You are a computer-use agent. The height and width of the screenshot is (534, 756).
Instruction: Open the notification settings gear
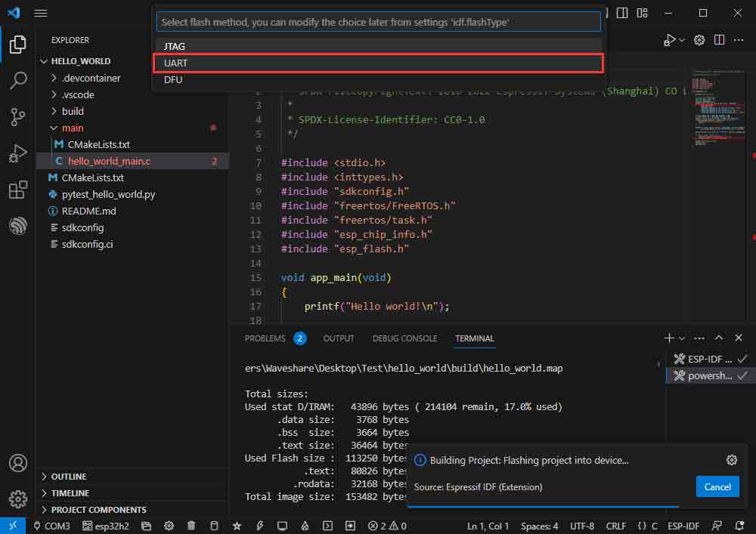coord(731,460)
